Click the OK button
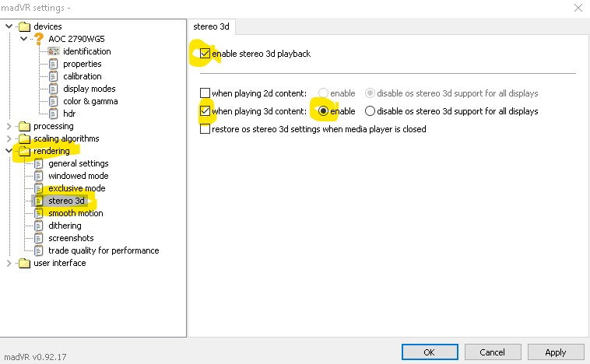This screenshot has height=364, width=590. [430, 352]
